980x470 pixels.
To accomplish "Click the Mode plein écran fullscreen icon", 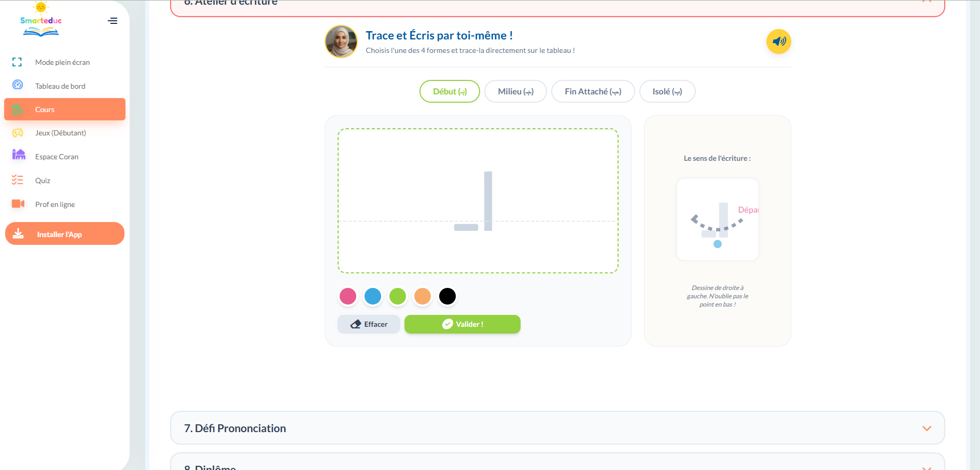I will tap(17, 62).
